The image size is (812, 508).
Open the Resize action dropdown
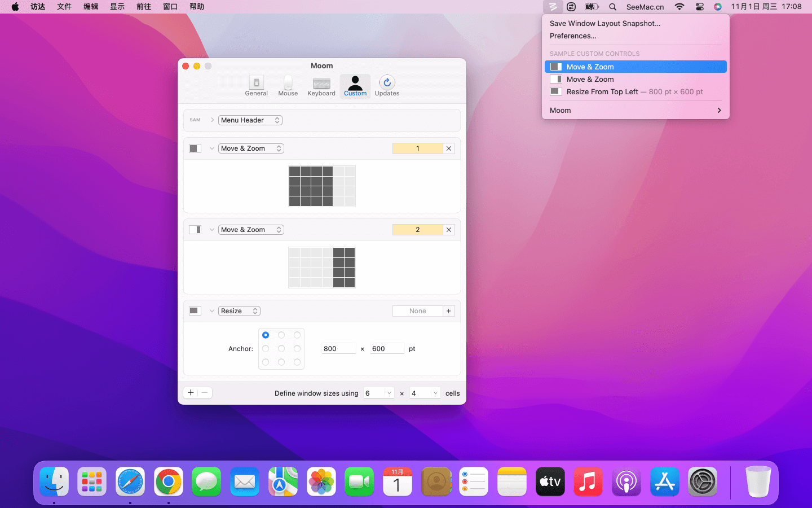click(x=239, y=311)
